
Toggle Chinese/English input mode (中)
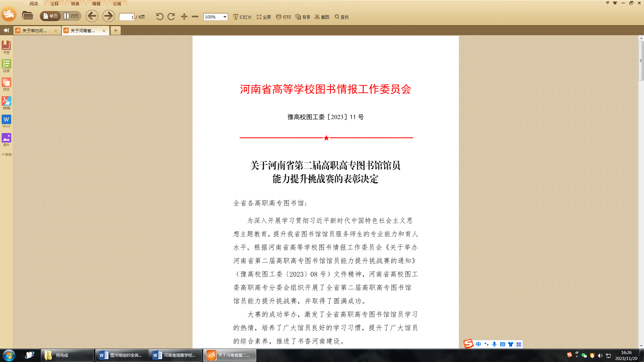click(478, 344)
